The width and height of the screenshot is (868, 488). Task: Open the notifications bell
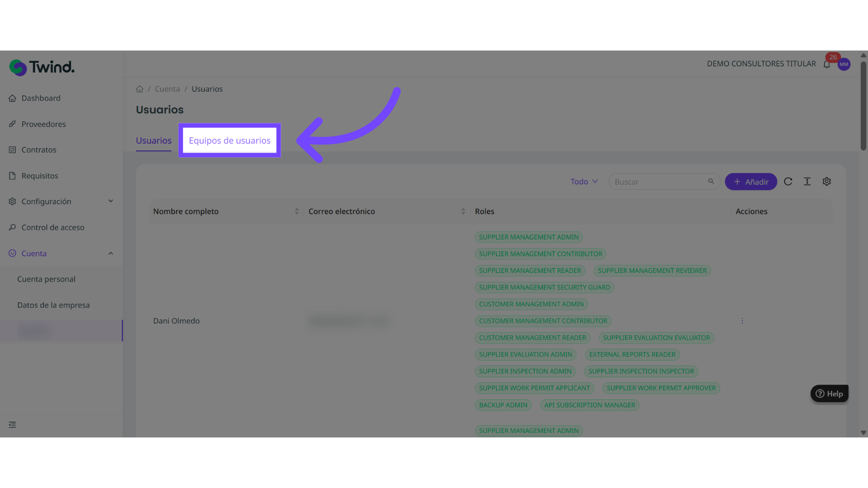click(x=826, y=64)
